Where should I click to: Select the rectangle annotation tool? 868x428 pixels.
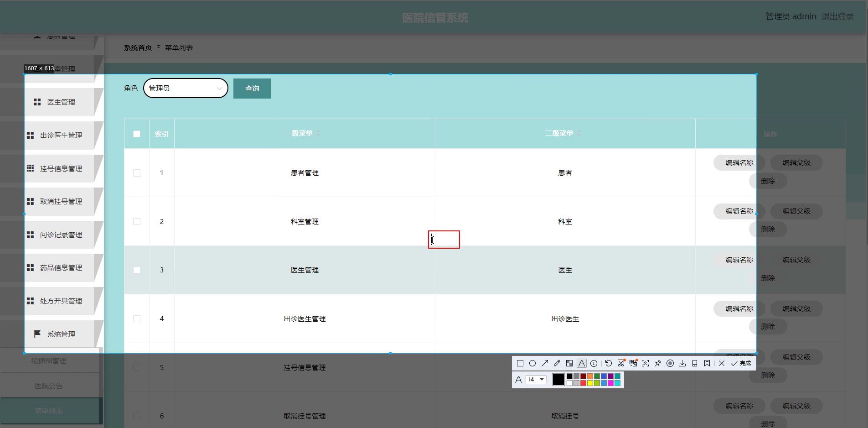[x=520, y=363]
